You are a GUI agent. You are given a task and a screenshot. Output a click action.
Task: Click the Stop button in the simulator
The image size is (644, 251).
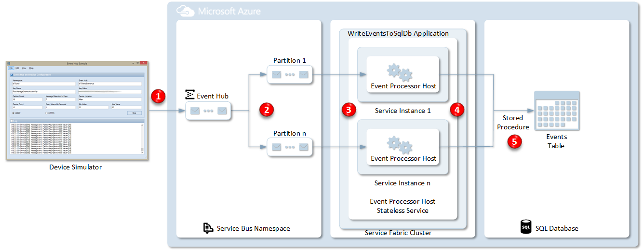click(134, 113)
